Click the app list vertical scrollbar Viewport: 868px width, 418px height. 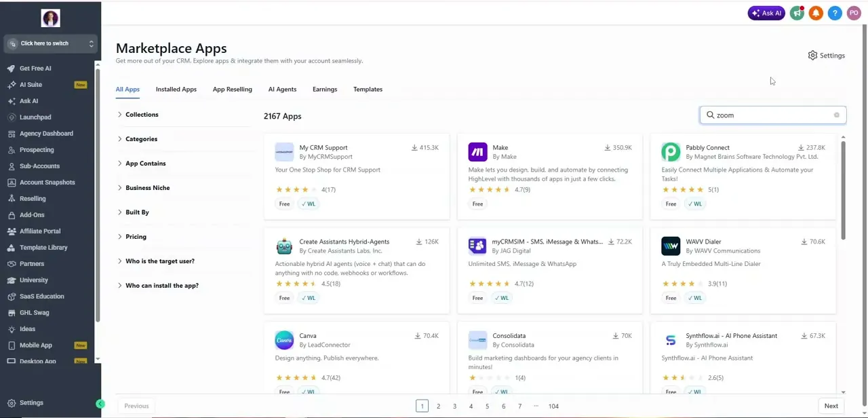(843, 190)
